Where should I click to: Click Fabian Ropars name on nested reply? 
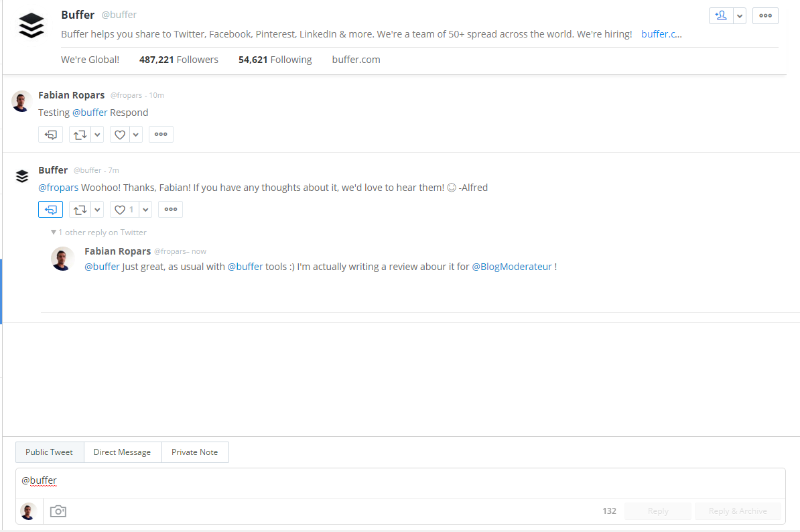[x=117, y=251]
